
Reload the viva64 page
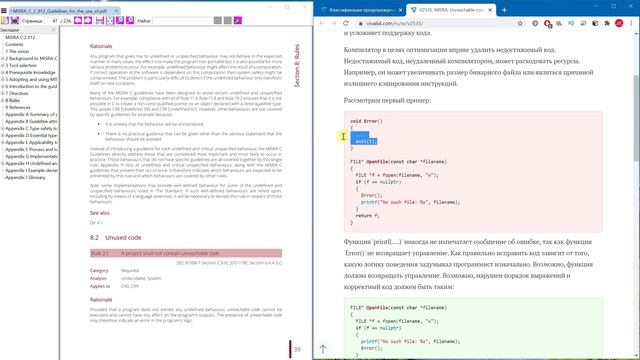(x=346, y=23)
